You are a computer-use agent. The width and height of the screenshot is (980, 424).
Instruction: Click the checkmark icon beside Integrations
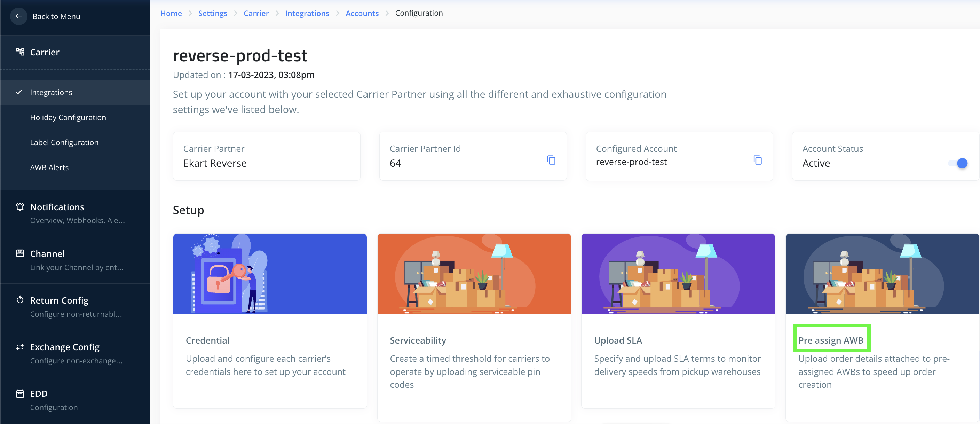[19, 92]
